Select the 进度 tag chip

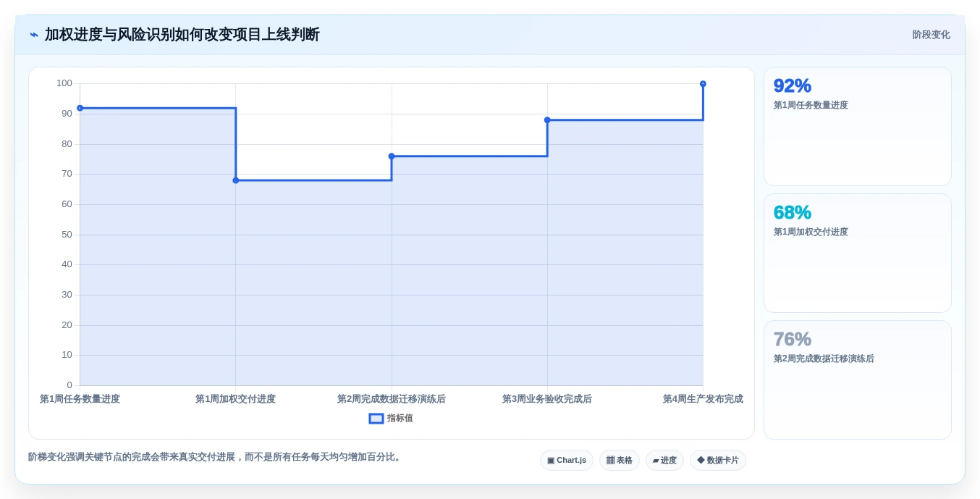pos(664,461)
